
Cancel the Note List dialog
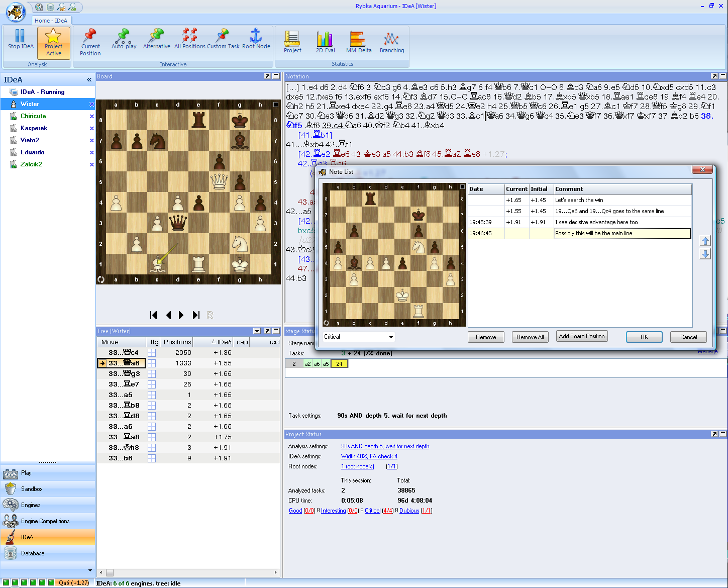click(688, 337)
